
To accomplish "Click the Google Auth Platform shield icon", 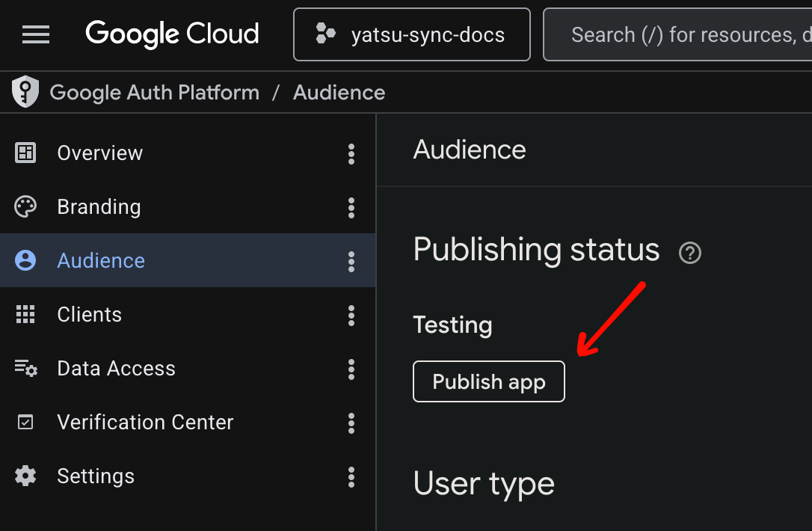I will coord(25,92).
